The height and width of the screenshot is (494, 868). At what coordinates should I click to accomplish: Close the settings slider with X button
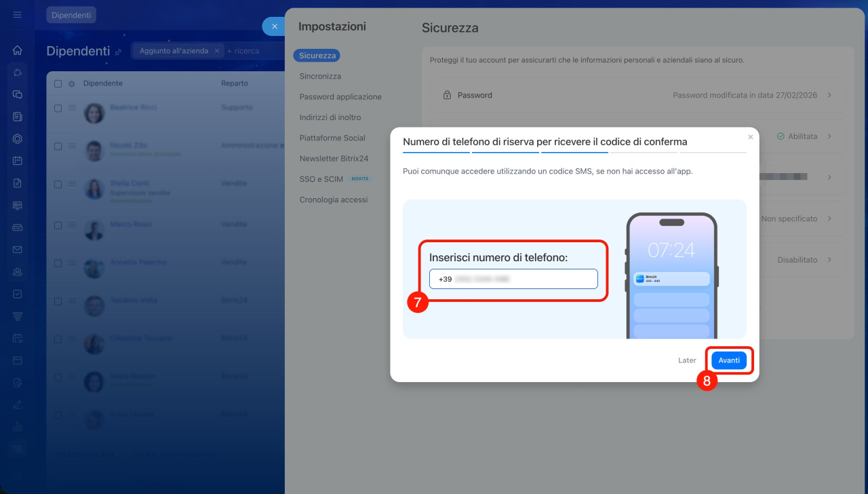point(275,26)
